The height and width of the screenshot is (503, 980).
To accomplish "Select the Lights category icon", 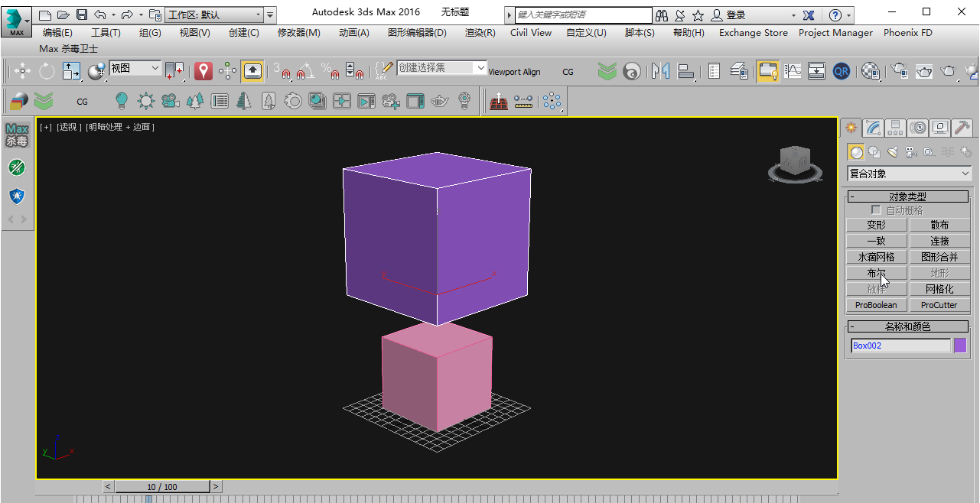I will point(893,152).
